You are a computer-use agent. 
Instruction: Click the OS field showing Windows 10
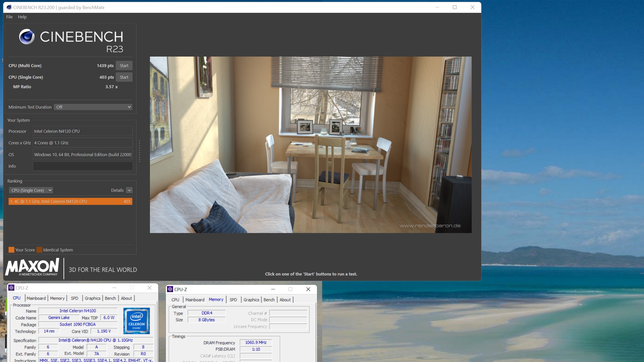(83, 155)
